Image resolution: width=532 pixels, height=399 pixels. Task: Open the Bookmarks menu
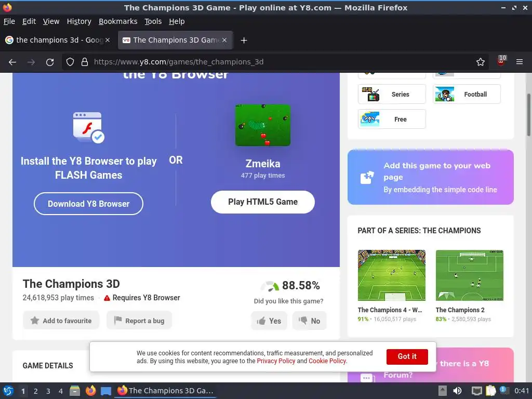[118, 21]
